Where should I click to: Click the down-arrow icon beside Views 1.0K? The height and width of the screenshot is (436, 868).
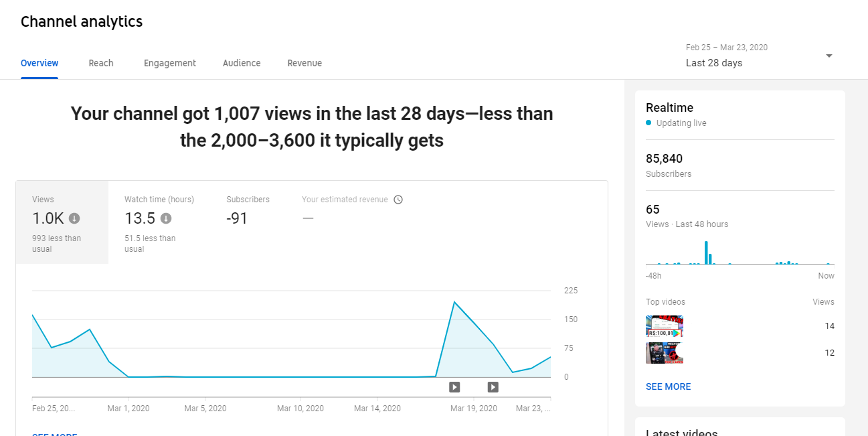(74, 218)
